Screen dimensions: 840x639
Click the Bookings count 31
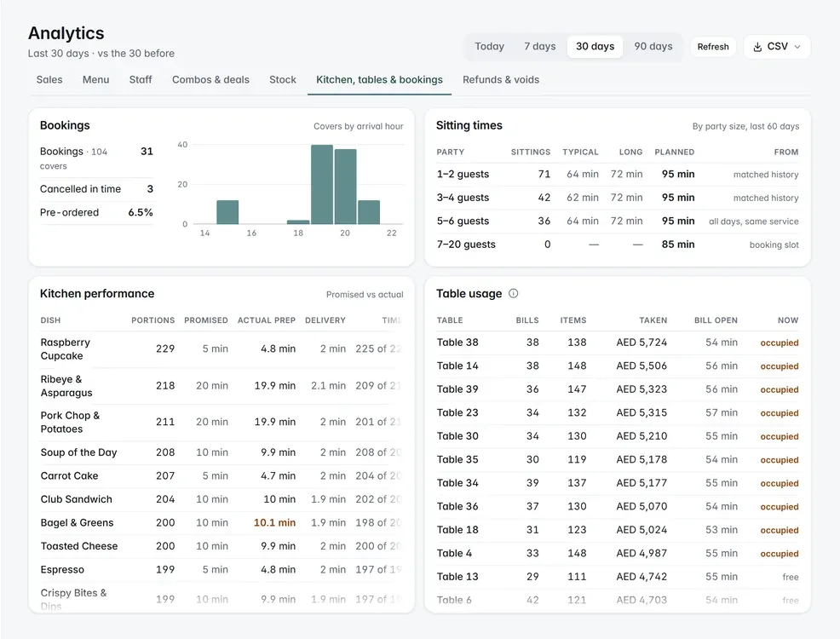pyautogui.click(x=147, y=152)
